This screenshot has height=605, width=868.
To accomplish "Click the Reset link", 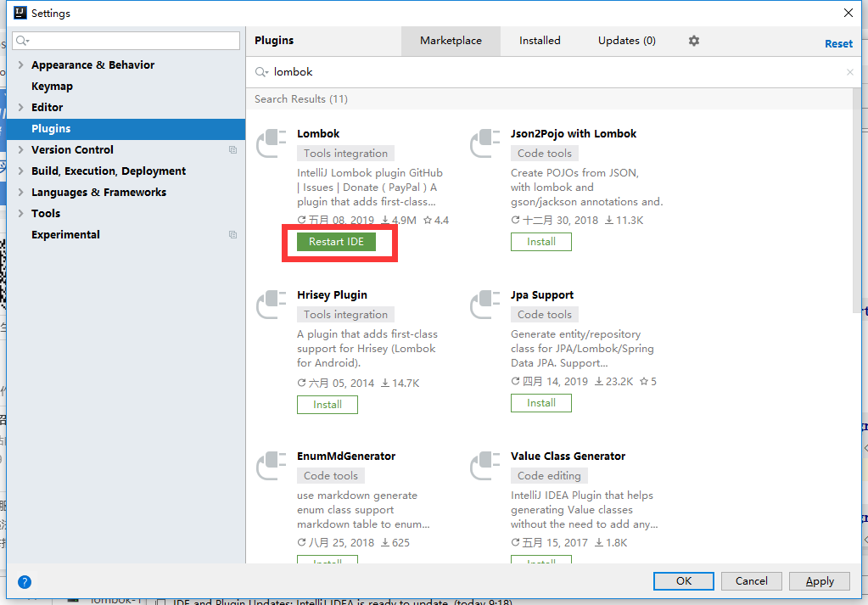I will point(838,44).
